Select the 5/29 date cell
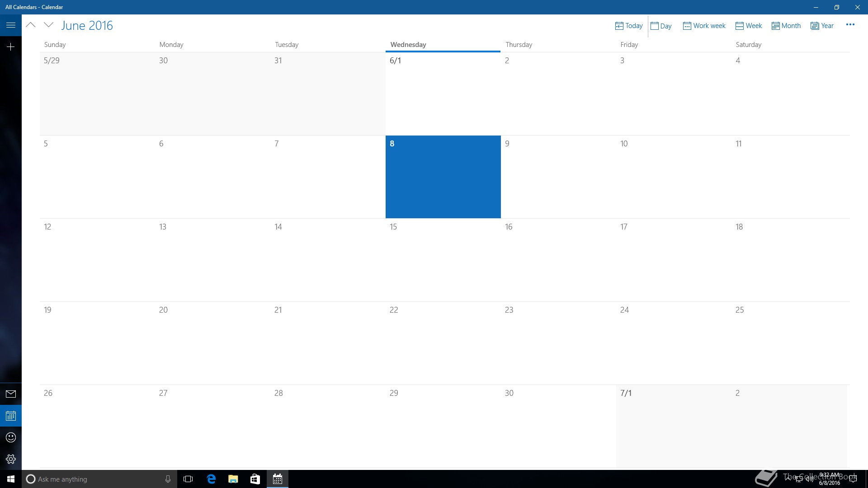 tap(97, 94)
